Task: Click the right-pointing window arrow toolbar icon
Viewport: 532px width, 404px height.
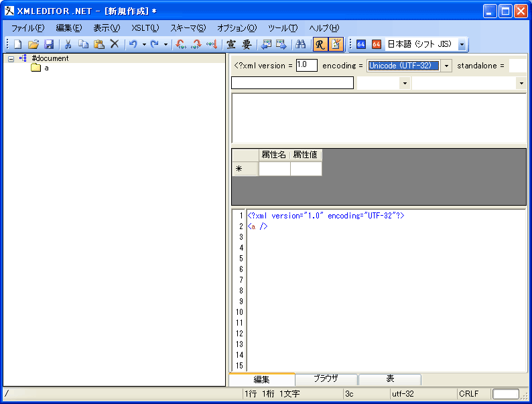Action: coord(281,44)
